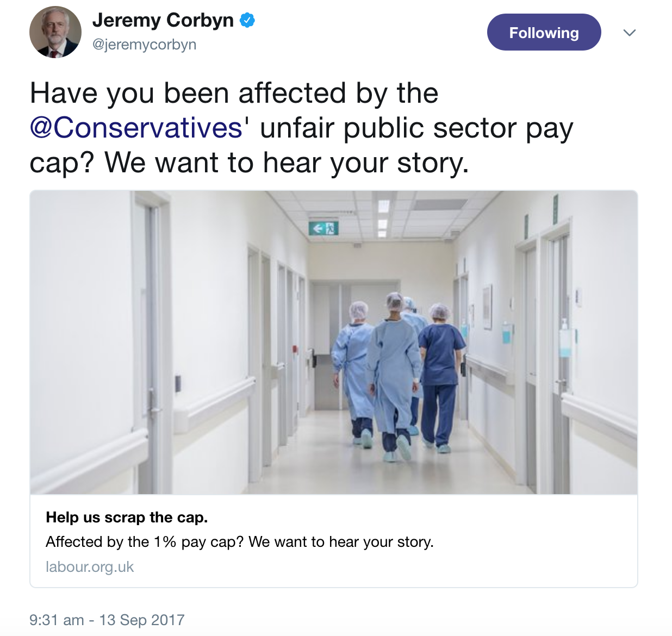Click the green exit sign in the photo

(323, 228)
